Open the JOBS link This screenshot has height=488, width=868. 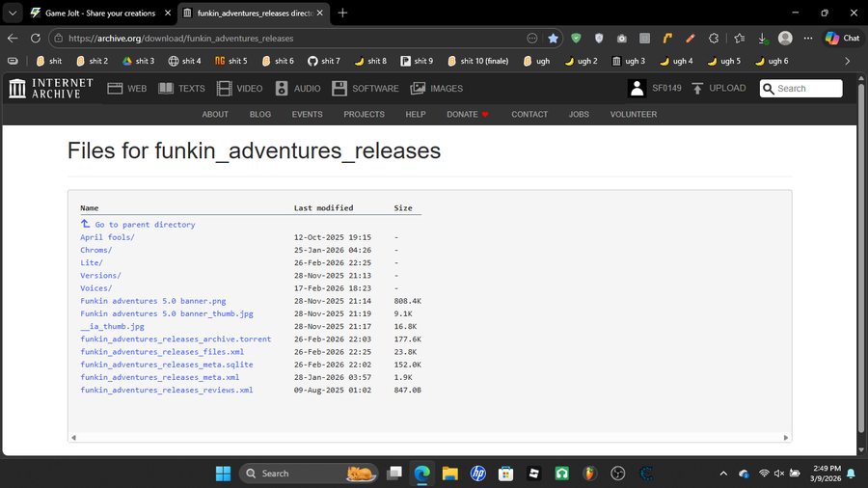pyautogui.click(x=579, y=114)
